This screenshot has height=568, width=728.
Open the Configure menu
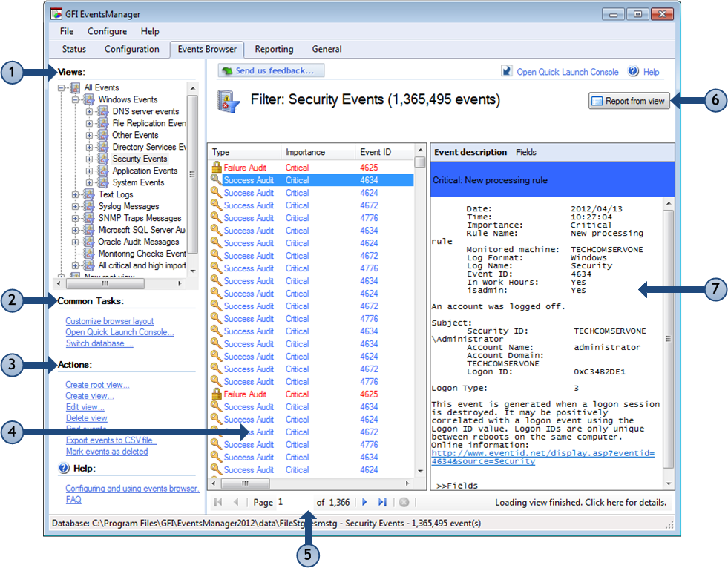[x=108, y=31]
